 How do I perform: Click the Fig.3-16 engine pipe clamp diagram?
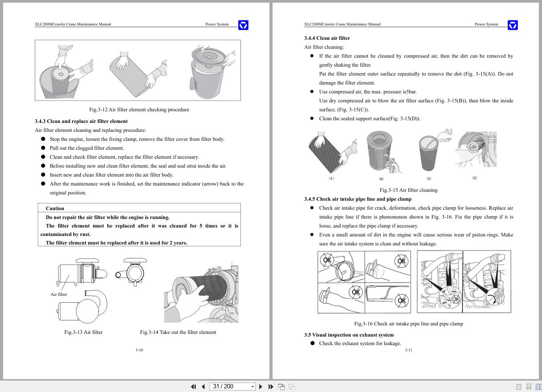pyautogui.click(x=464, y=282)
